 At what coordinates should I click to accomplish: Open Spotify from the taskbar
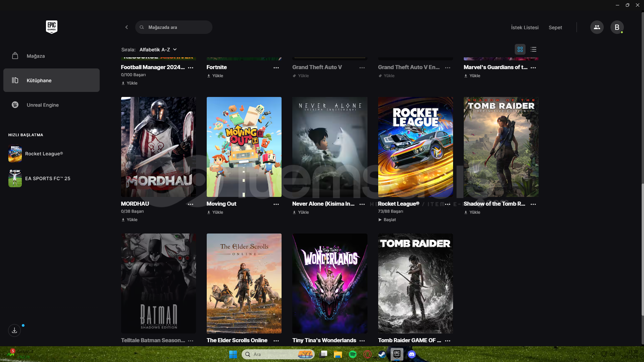coord(352,354)
